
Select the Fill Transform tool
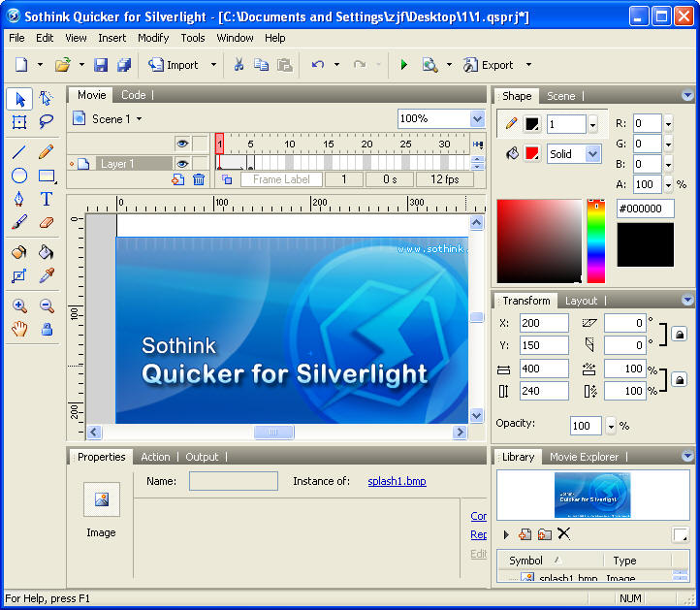tap(19, 276)
